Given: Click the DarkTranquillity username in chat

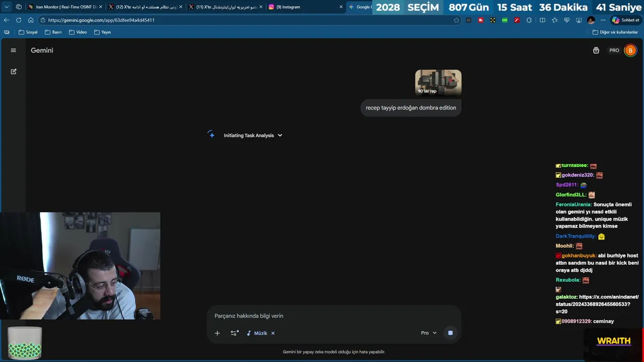Looking at the screenshot, I should point(576,236).
